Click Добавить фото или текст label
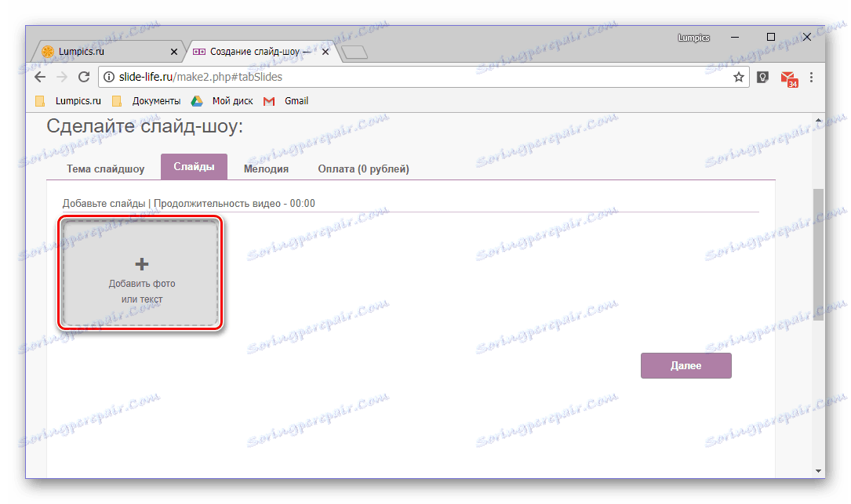 (x=142, y=292)
